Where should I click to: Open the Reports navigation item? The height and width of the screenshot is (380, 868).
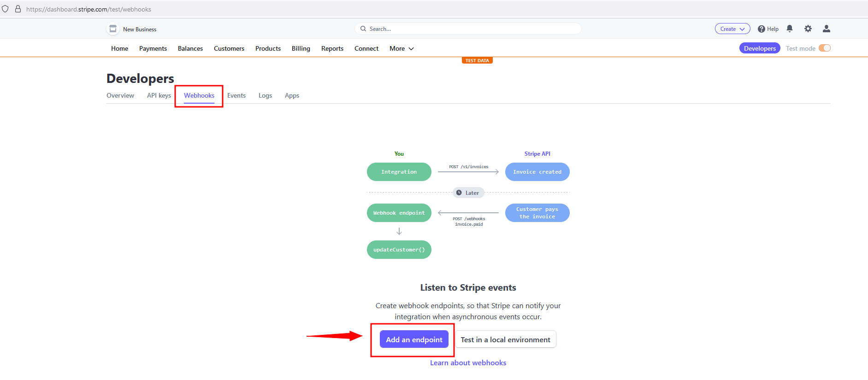coord(332,48)
